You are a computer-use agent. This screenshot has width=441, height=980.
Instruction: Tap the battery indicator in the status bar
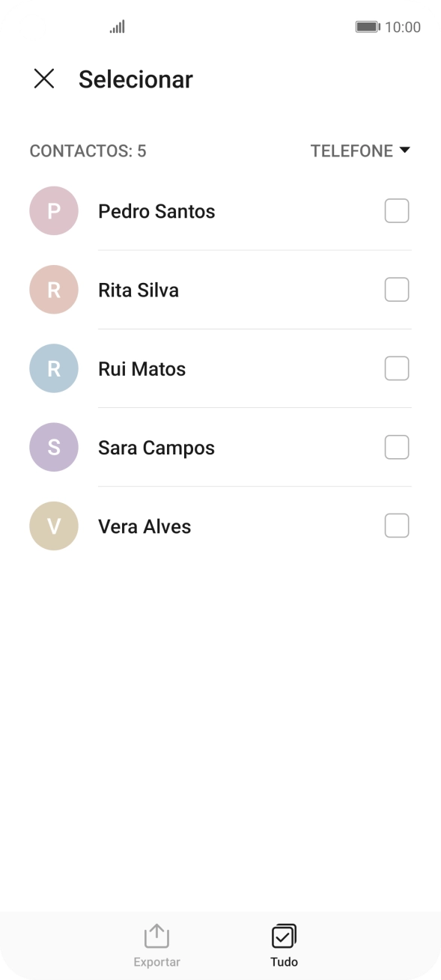[368, 26]
